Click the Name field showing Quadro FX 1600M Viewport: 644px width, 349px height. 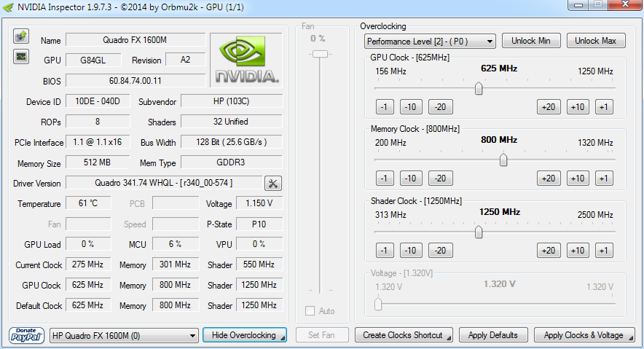[x=135, y=40]
